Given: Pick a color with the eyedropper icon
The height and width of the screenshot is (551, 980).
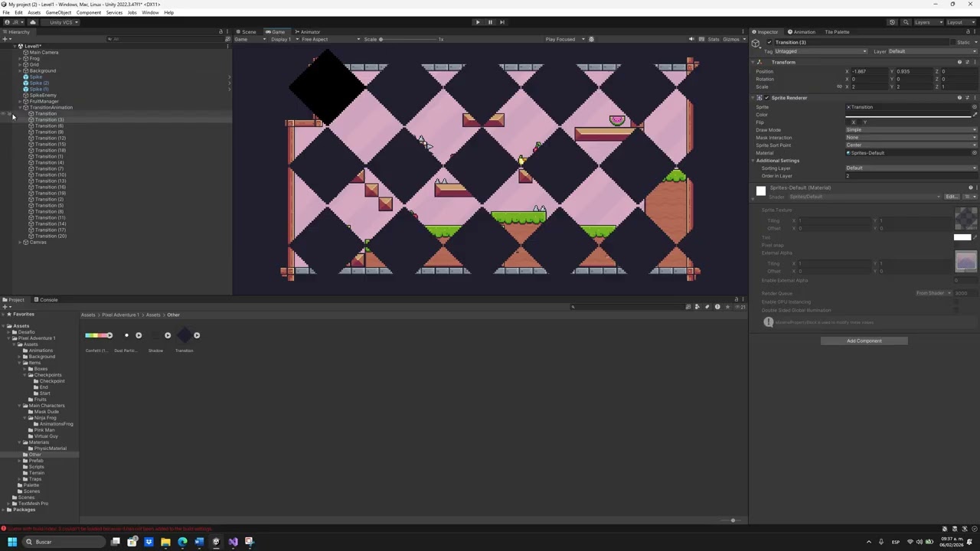Looking at the screenshot, I should (974, 115).
